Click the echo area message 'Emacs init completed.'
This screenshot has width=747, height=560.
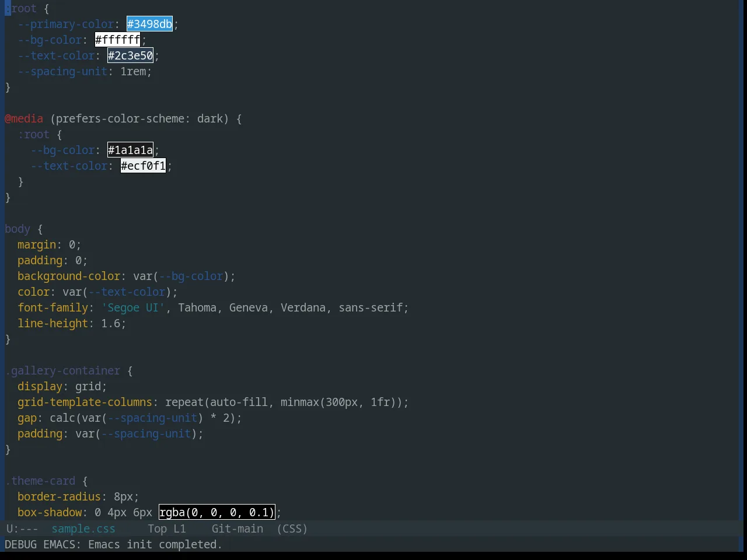pyautogui.click(x=155, y=544)
